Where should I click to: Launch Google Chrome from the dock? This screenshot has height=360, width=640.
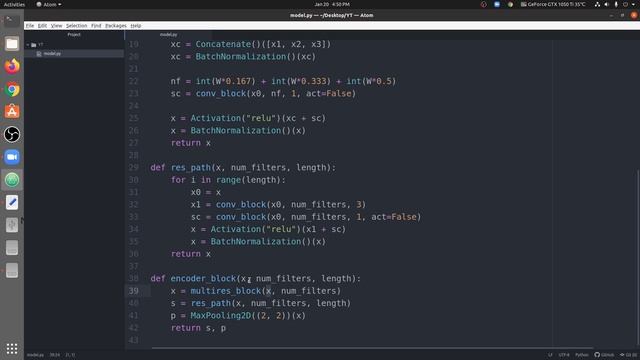(12, 89)
